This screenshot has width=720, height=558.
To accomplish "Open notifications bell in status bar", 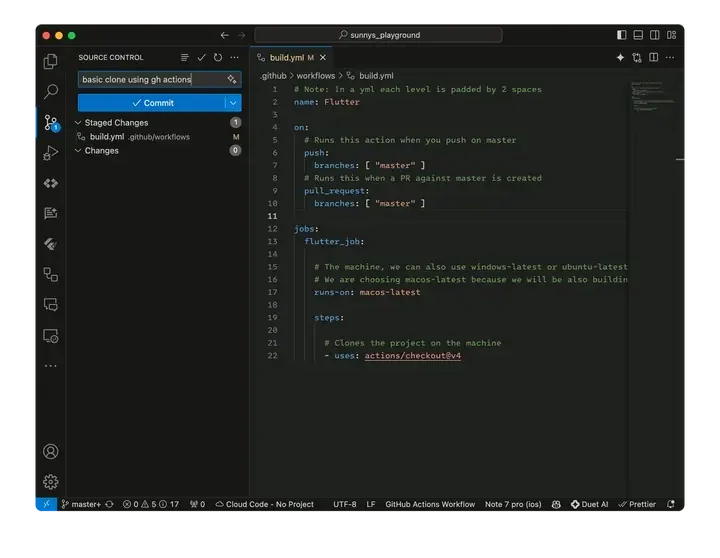I will click(x=671, y=504).
